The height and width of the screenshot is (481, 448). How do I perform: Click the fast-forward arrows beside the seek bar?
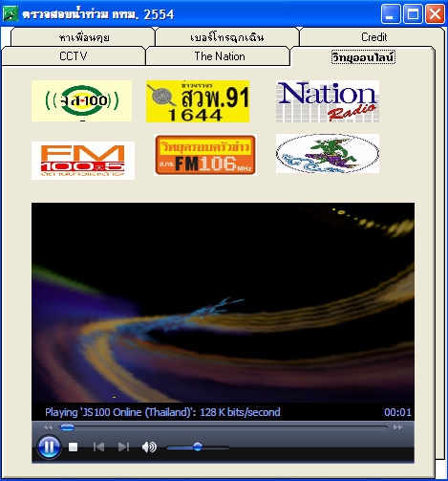[397, 427]
